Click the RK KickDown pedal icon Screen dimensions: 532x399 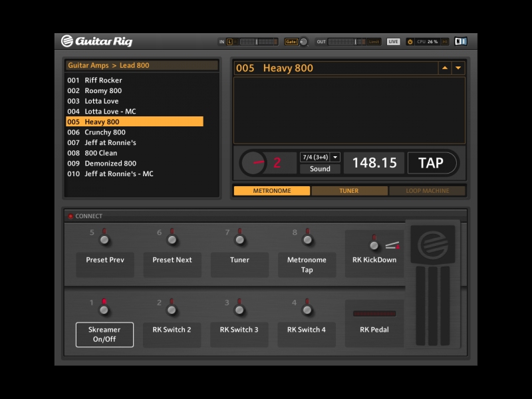392,245
